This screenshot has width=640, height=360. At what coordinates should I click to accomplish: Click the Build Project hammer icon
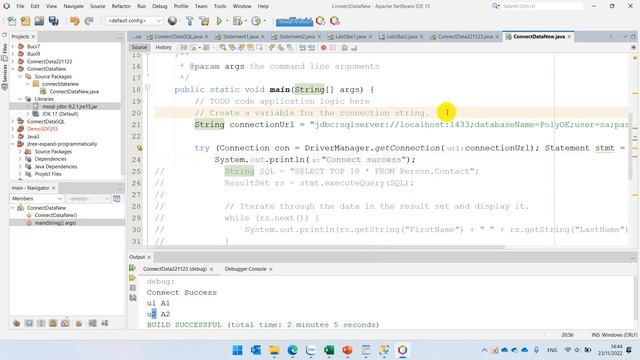click(x=189, y=21)
